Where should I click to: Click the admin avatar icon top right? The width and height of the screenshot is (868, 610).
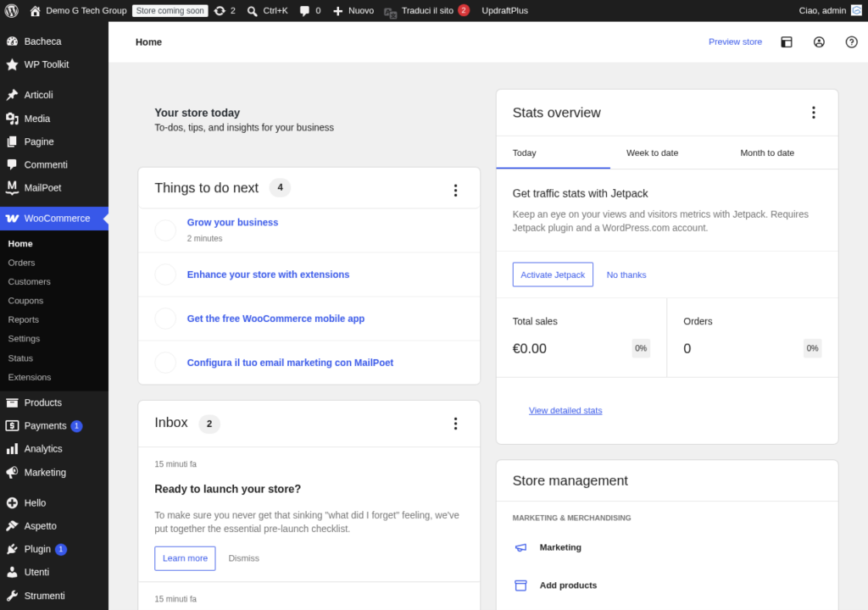[856, 10]
